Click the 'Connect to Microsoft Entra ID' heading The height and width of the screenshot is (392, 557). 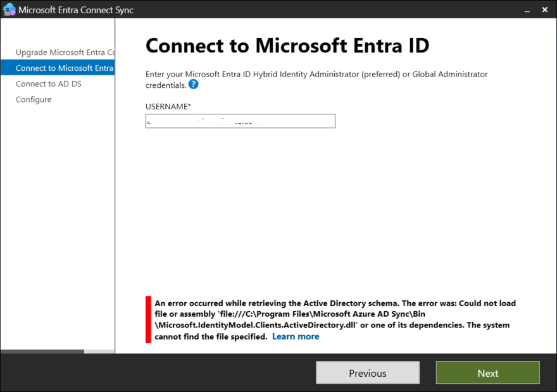[x=287, y=46]
